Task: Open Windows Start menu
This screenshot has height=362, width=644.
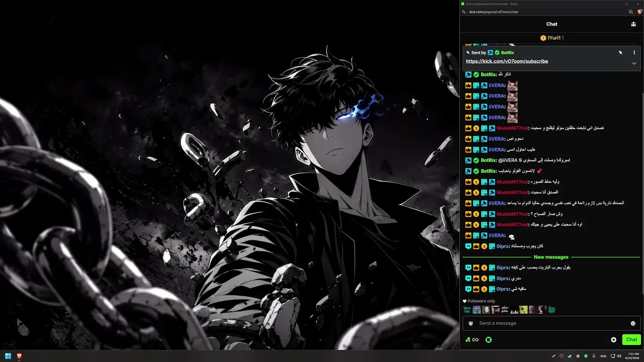Action: tap(8, 356)
